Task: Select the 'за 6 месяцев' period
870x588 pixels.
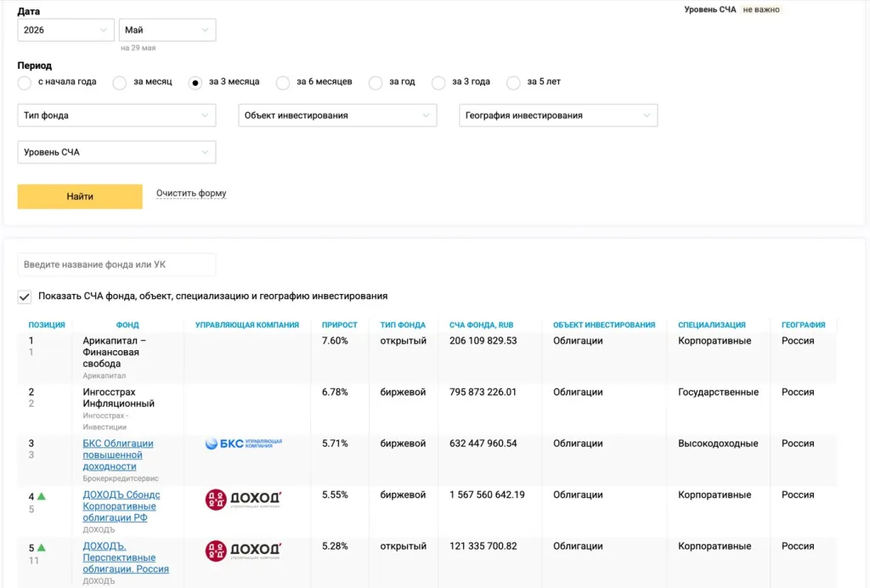Action: [x=282, y=82]
